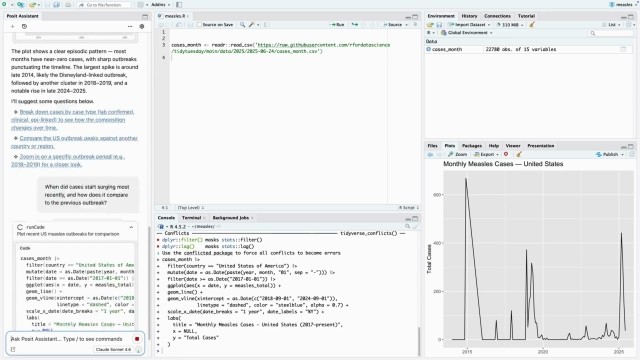Open find and replace in editor
640x360 pixels.
(x=242, y=24)
